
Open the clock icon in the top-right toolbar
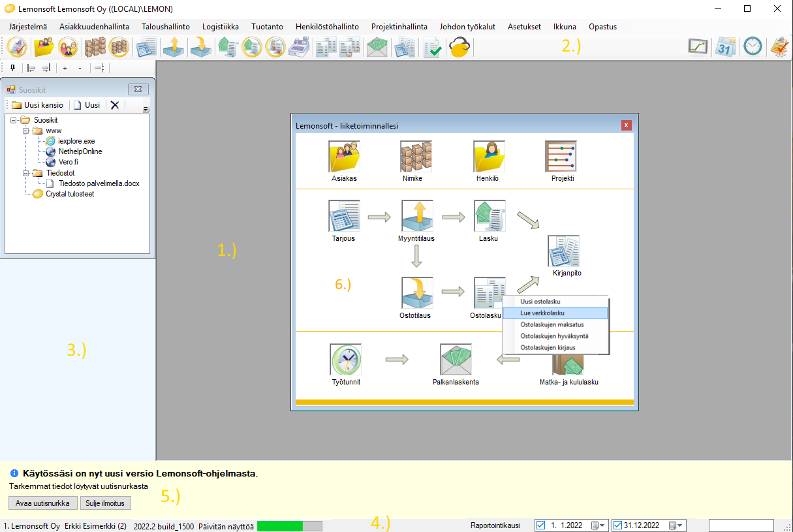[x=753, y=46]
